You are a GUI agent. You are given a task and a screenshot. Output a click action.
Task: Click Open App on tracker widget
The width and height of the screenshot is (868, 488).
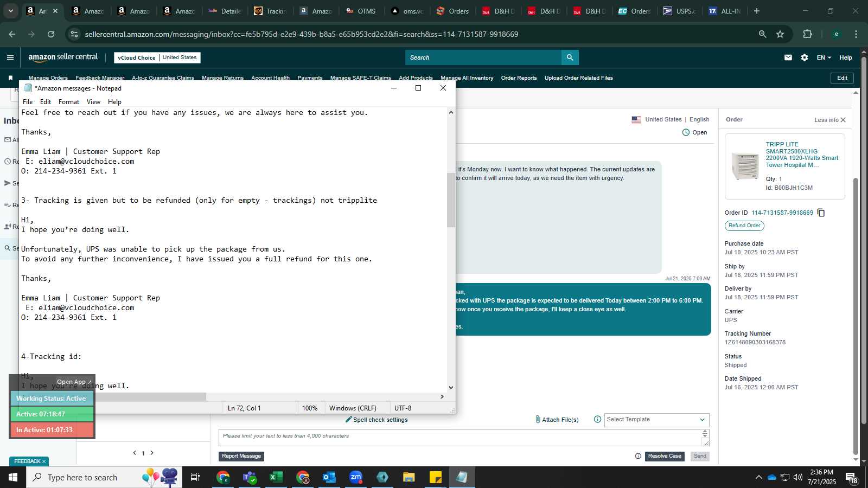[x=74, y=382]
